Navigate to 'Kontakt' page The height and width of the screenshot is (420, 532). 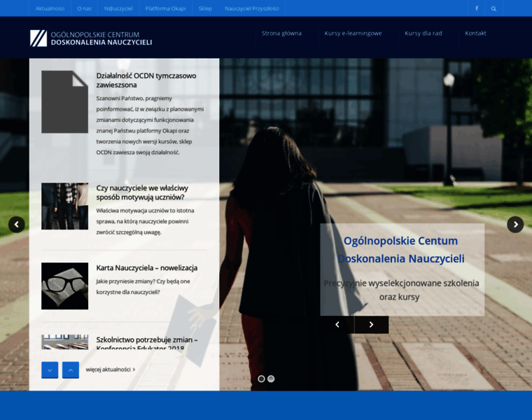475,33
